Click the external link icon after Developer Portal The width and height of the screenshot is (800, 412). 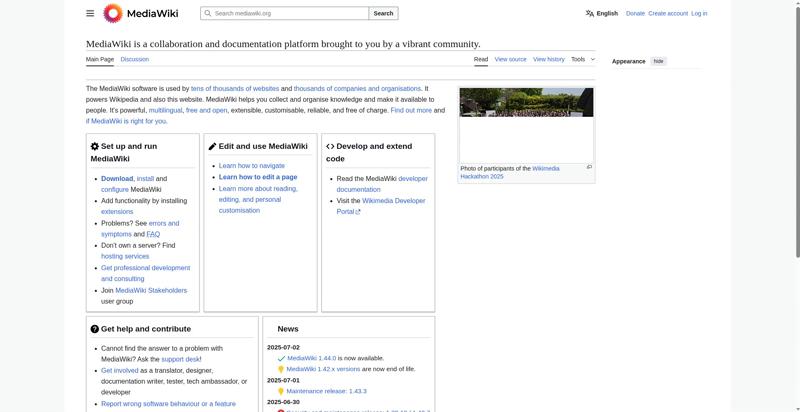coord(358,212)
